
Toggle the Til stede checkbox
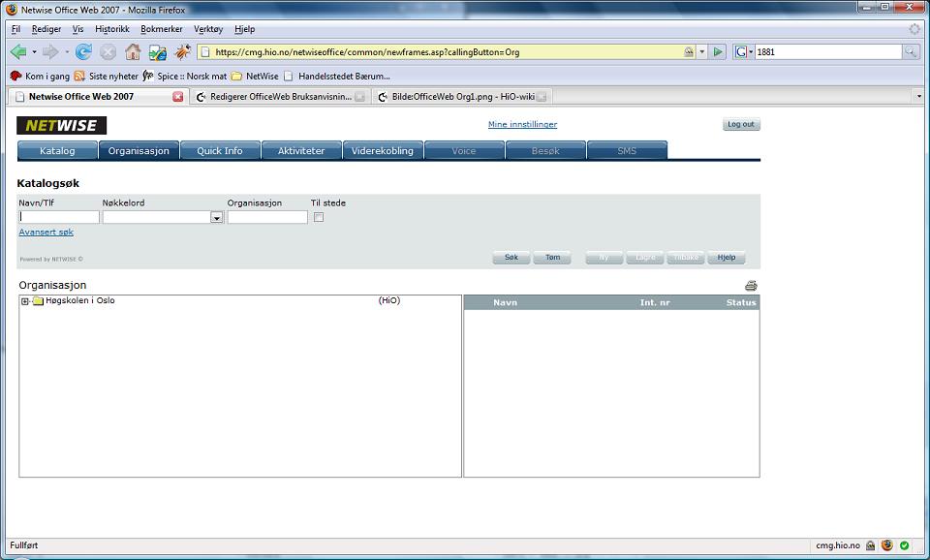(x=319, y=217)
